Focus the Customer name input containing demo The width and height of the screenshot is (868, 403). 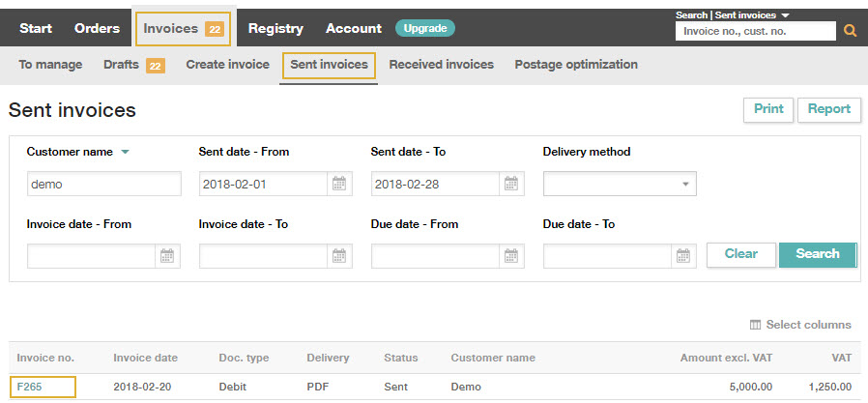coord(104,184)
